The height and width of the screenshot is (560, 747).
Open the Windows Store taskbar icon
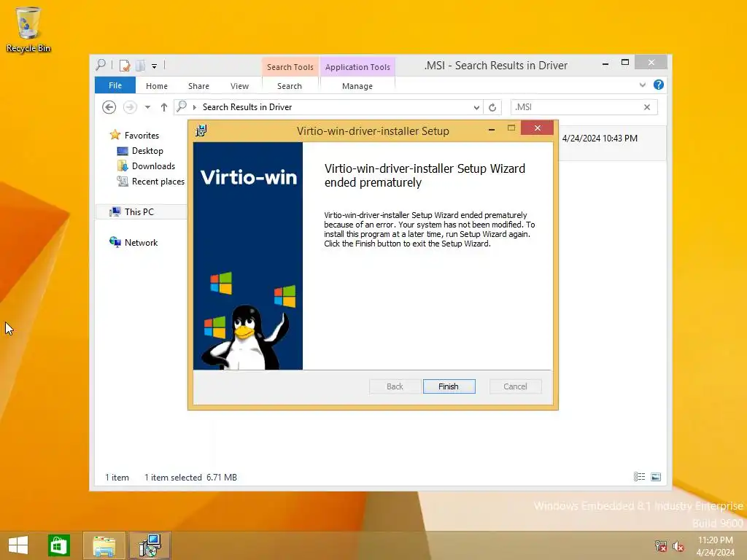pos(59,545)
